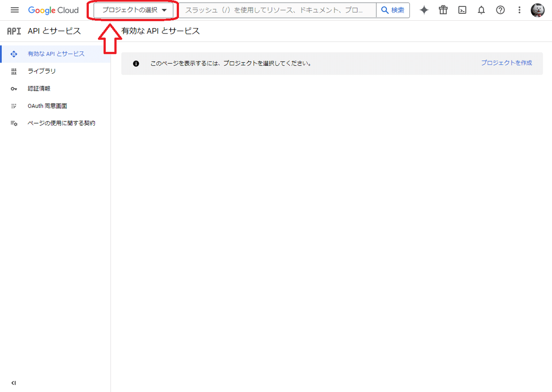Click the OAuth 同意画面 dots icon
This screenshot has width=552, height=392.
click(x=14, y=106)
